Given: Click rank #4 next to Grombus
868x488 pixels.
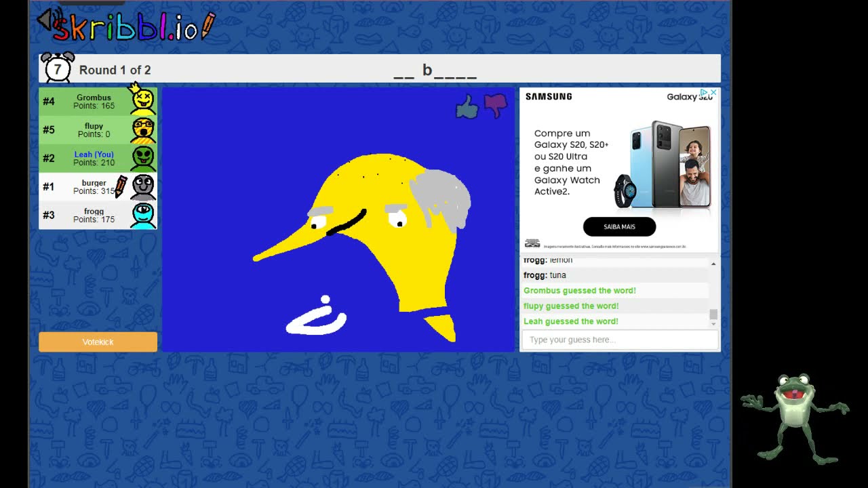Looking at the screenshot, I should tap(49, 101).
